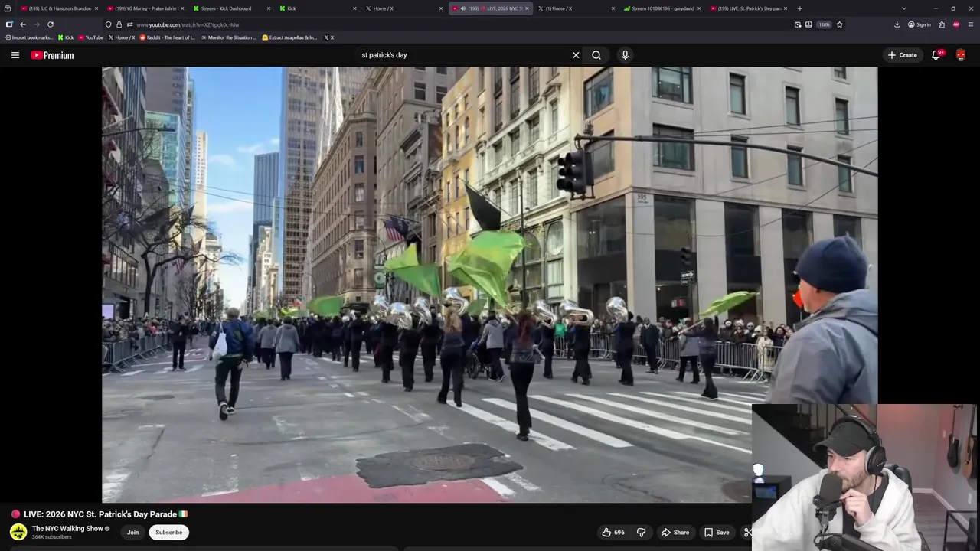Open the YouTube account avatar menu

(x=961, y=55)
